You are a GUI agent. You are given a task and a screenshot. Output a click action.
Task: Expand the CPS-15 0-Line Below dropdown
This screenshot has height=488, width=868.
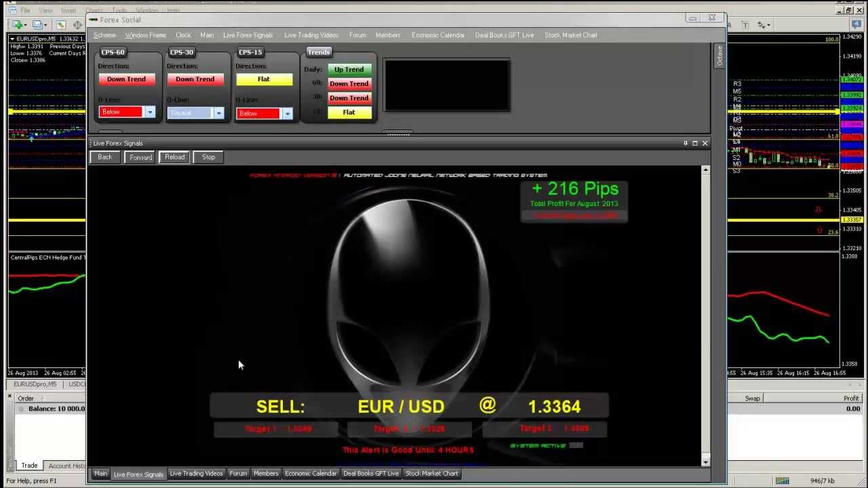tap(288, 113)
